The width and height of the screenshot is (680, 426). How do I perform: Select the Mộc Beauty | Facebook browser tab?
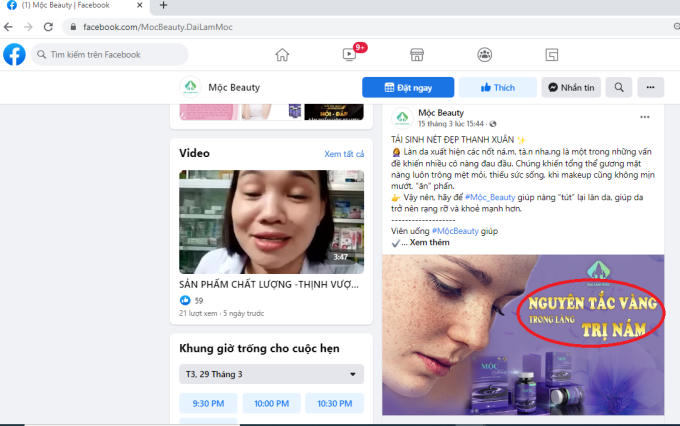tap(75, 5)
